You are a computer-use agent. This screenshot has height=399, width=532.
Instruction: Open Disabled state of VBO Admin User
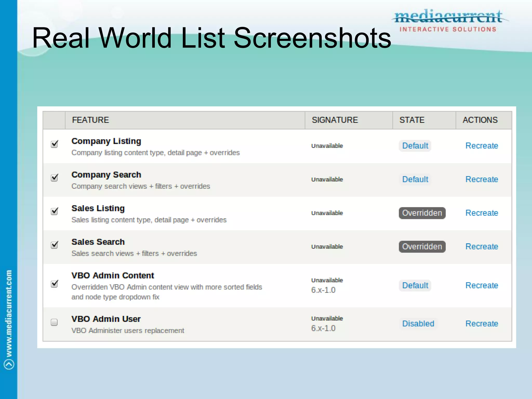point(418,324)
